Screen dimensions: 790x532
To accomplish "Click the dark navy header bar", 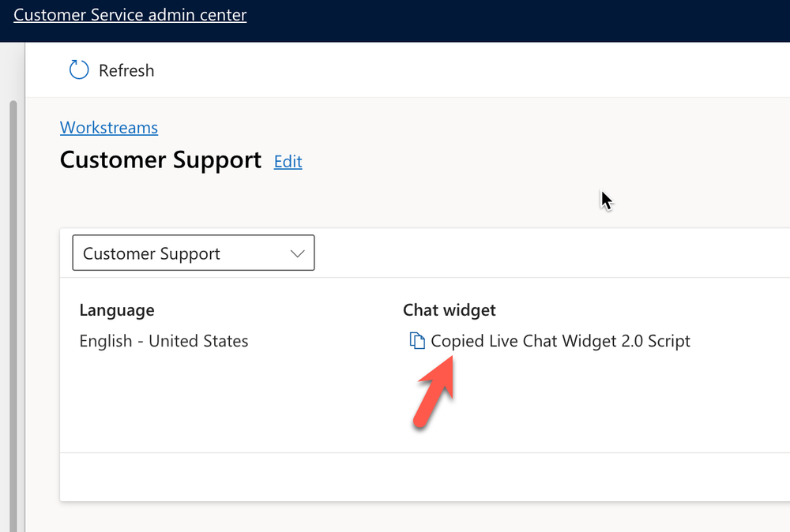I will [x=513, y=20].
